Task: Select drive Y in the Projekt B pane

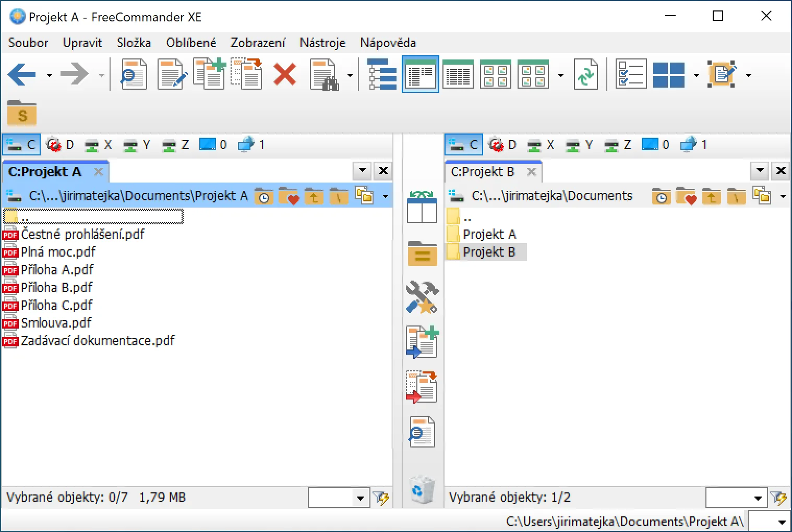Action: click(579, 144)
